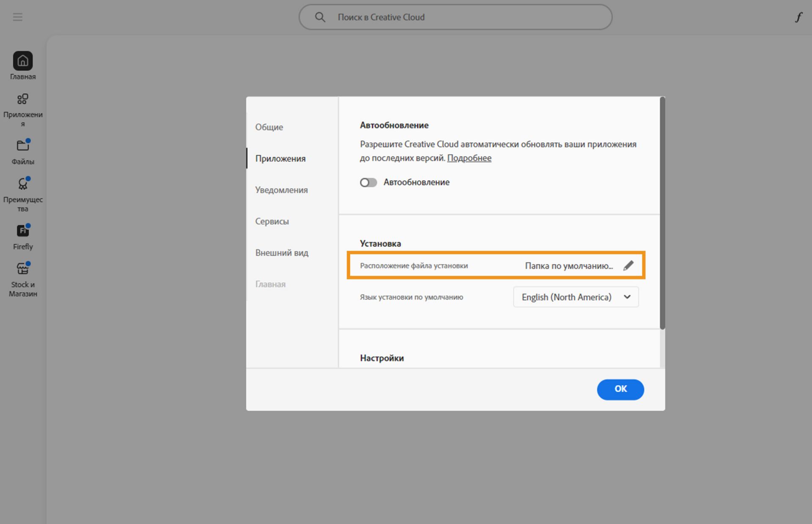Select Сервисы settings tab

(x=272, y=221)
